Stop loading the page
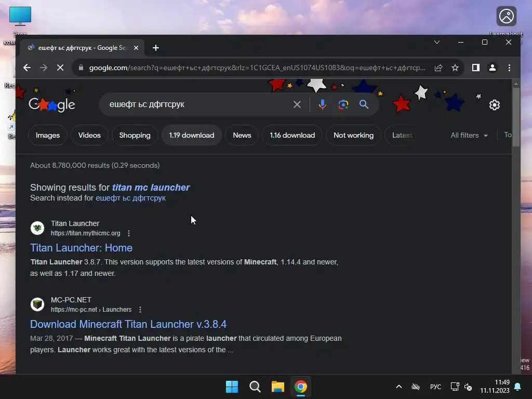Image resolution: width=532 pixels, height=399 pixels. coord(60,68)
